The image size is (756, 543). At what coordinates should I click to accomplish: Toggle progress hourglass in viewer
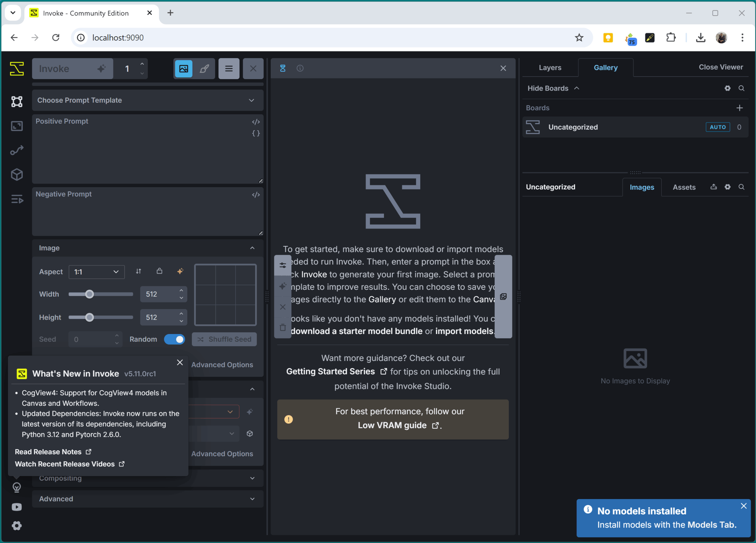[283, 68]
